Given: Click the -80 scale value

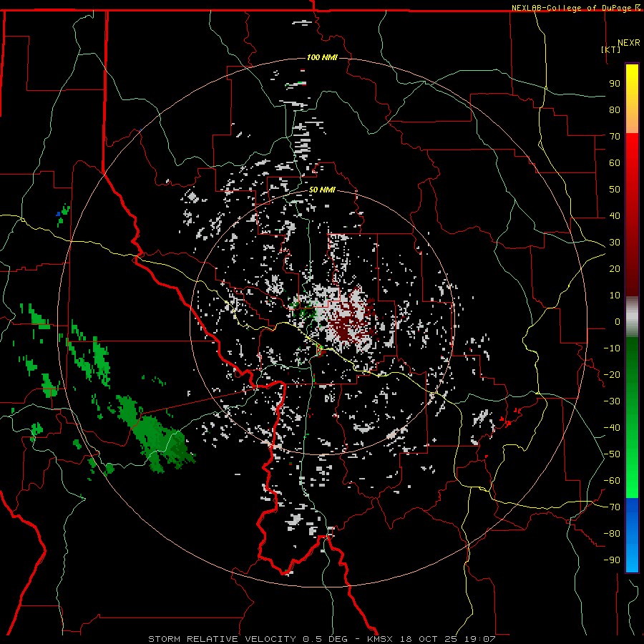Looking at the screenshot, I should tap(612, 534).
